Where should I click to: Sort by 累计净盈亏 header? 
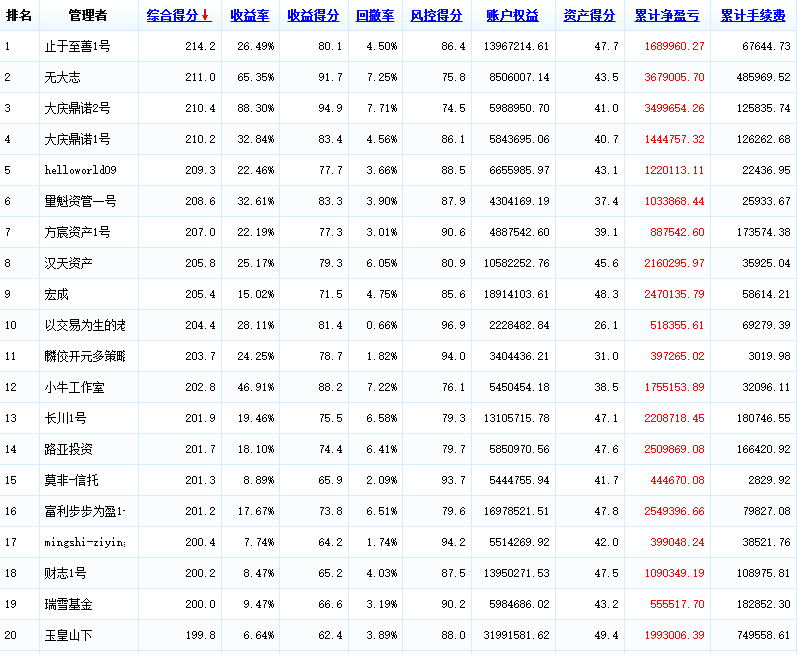(667, 16)
